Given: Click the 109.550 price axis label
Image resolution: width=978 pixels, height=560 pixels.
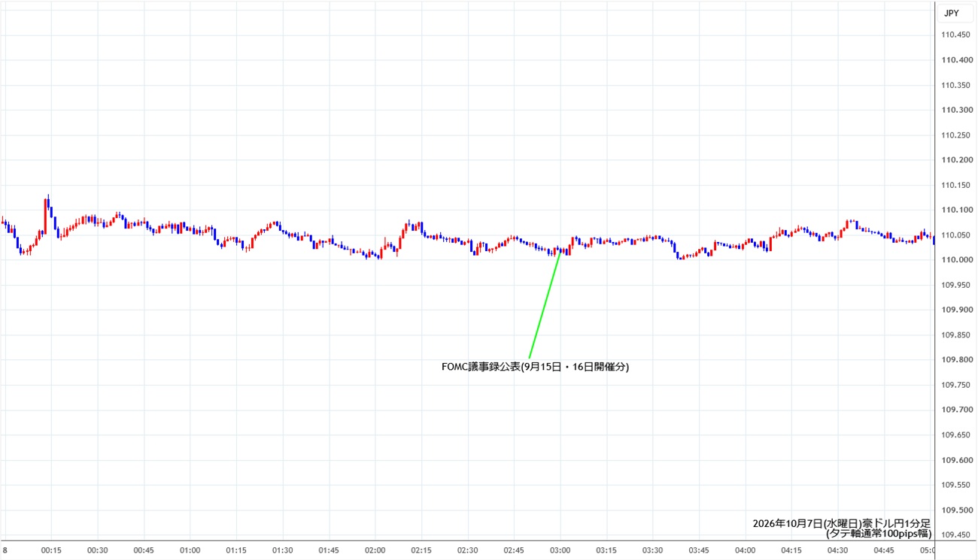Looking at the screenshot, I should click(x=955, y=485).
